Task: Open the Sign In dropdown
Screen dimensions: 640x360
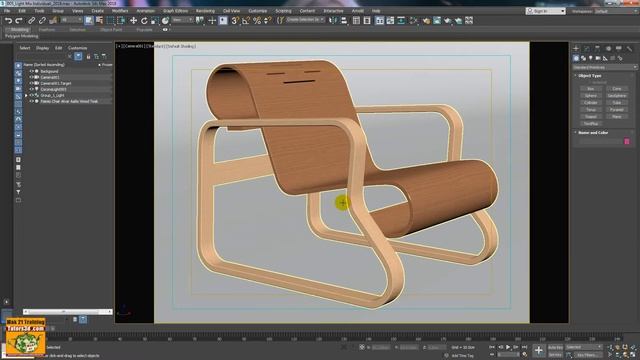Action: tap(546, 11)
